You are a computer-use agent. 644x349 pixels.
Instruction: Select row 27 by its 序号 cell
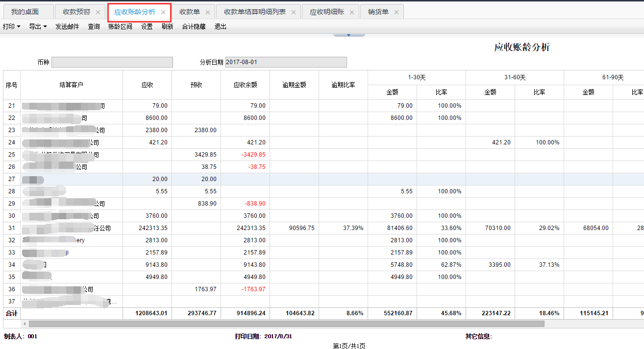click(12, 179)
